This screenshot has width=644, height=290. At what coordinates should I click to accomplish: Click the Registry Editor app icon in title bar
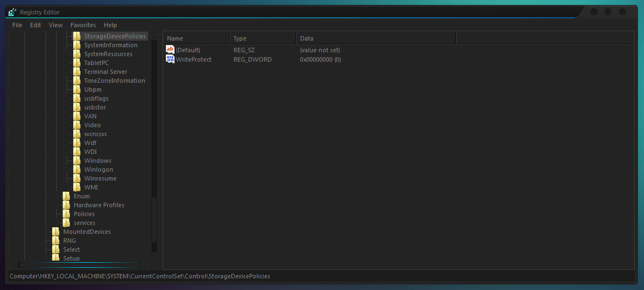click(x=12, y=12)
